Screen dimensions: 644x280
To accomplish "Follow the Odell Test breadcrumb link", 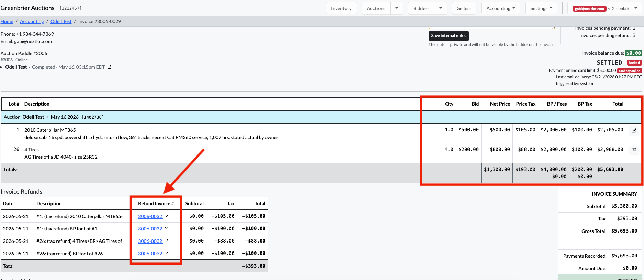I will 61,21.
